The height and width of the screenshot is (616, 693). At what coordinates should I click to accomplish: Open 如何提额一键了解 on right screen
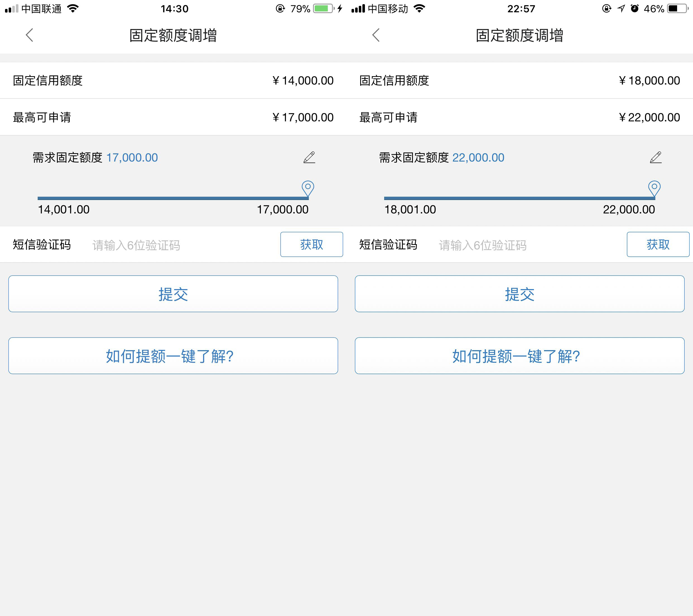pos(520,356)
